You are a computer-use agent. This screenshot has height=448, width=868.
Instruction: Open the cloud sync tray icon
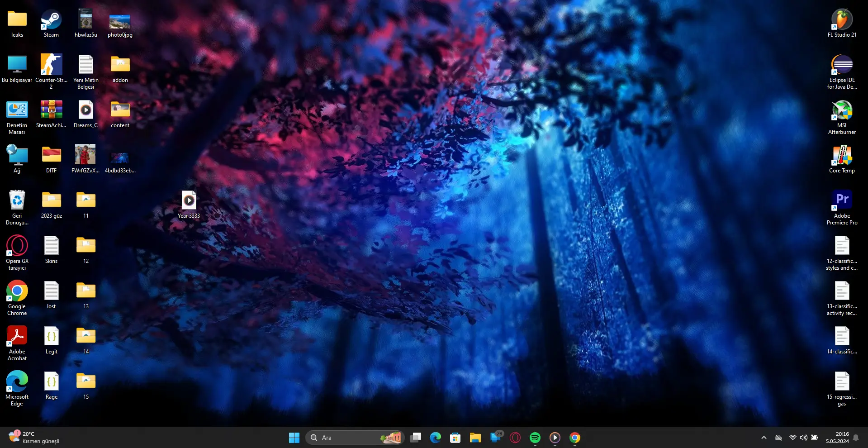778,438
